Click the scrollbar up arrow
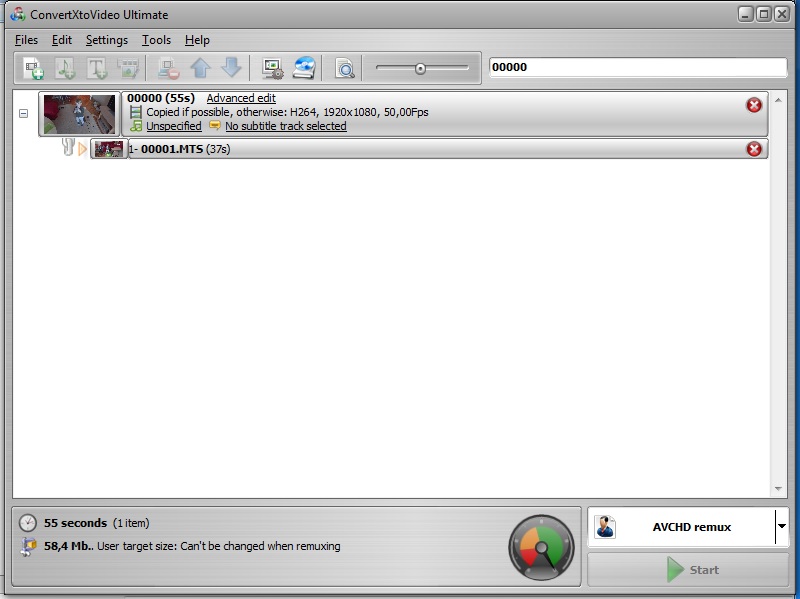The width and height of the screenshot is (800, 599). tap(778, 100)
